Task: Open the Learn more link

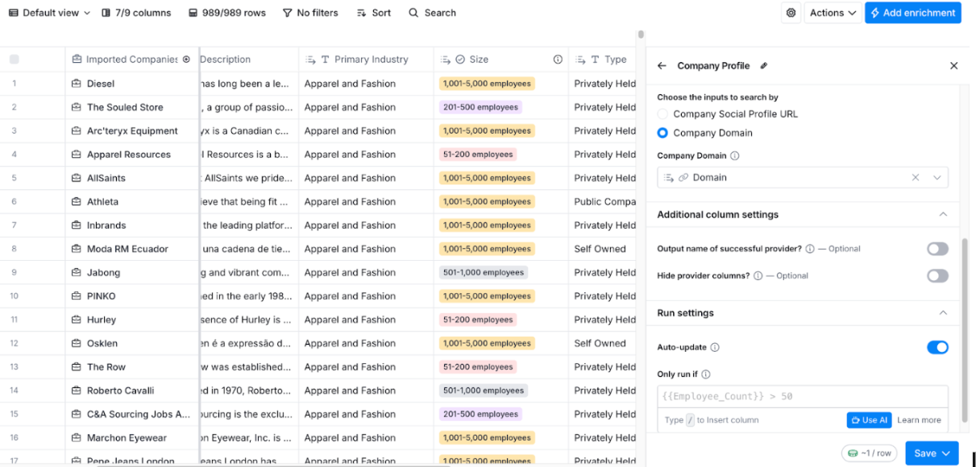Action: pos(919,420)
